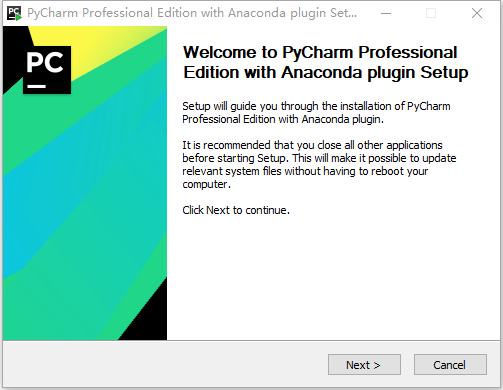Click the 'Click Next to continue.' text
This screenshot has height=390, width=503.
tap(236, 210)
